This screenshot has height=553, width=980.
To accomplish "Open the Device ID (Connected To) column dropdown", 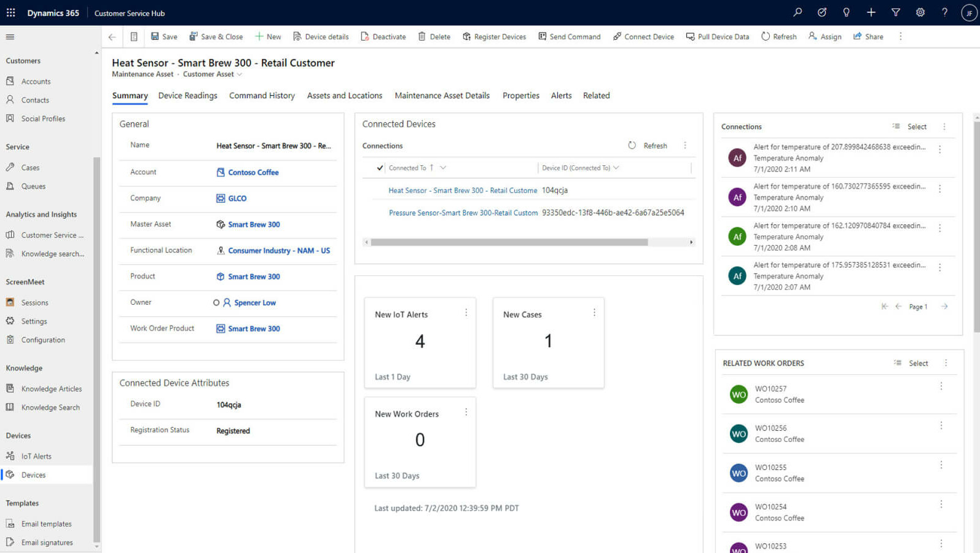I will (616, 168).
